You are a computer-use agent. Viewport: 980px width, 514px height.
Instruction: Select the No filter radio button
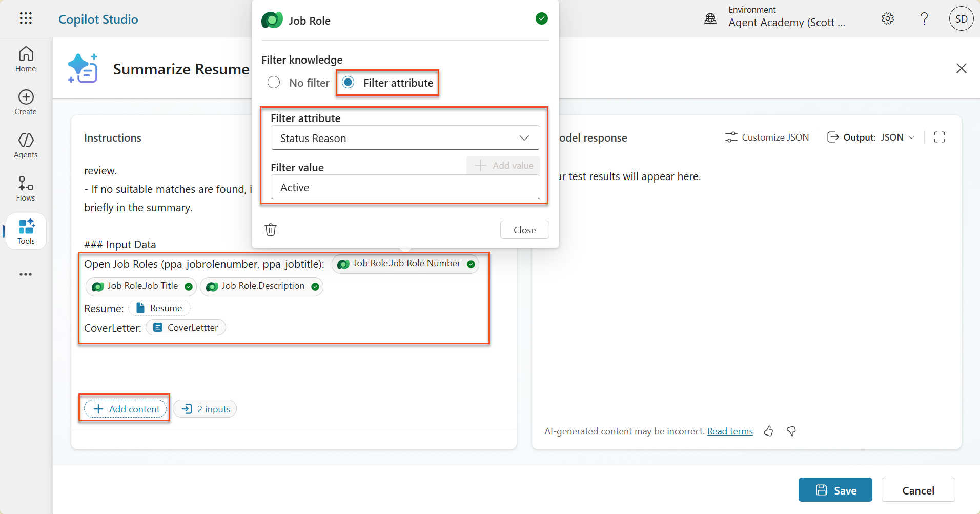(x=274, y=82)
